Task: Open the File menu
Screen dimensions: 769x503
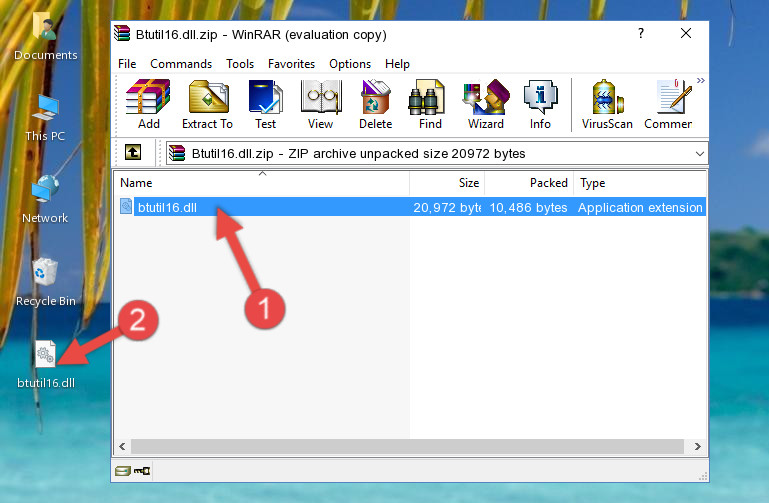Action: pyautogui.click(x=127, y=64)
